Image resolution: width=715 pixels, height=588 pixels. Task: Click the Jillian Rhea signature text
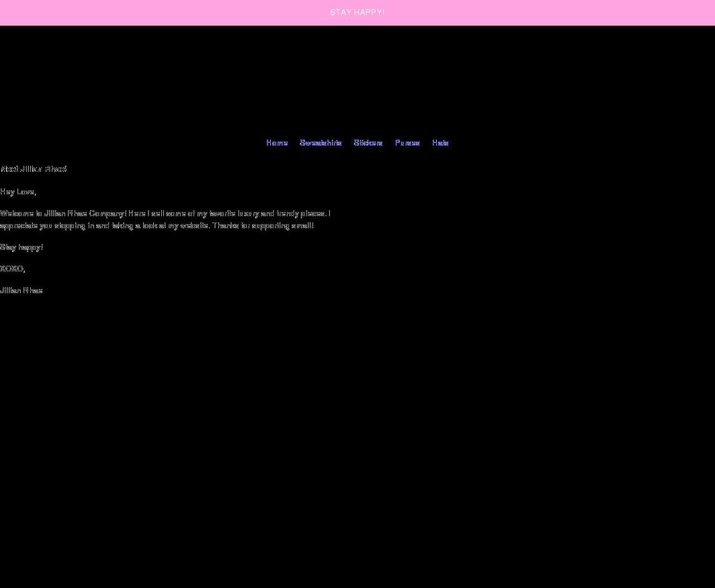click(21, 290)
